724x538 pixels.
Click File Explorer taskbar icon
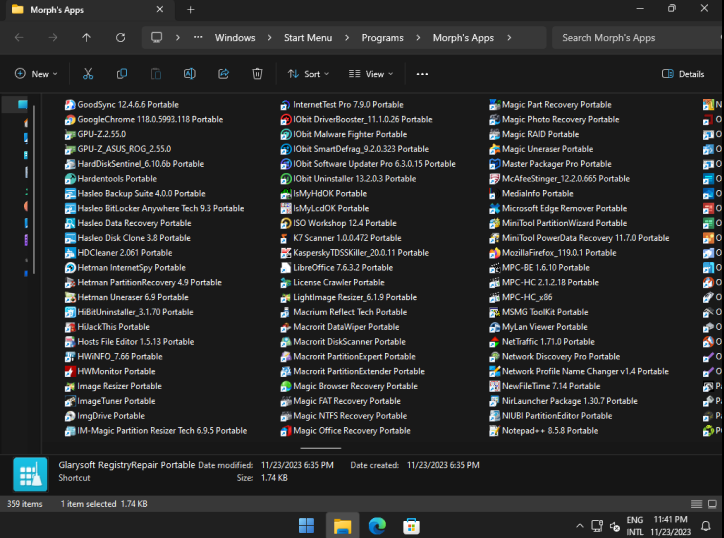(x=342, y=526)
